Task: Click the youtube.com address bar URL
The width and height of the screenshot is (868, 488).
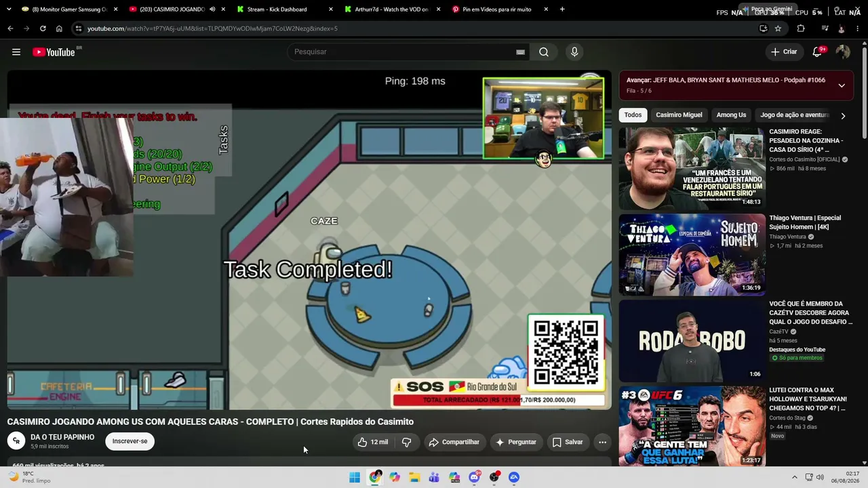Action: tap(212, 28)
